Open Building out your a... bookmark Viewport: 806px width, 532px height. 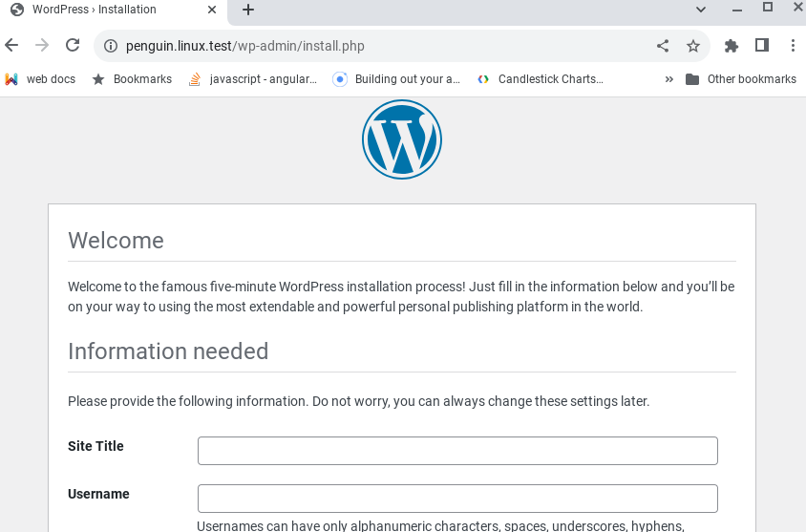tap(396, 79)
